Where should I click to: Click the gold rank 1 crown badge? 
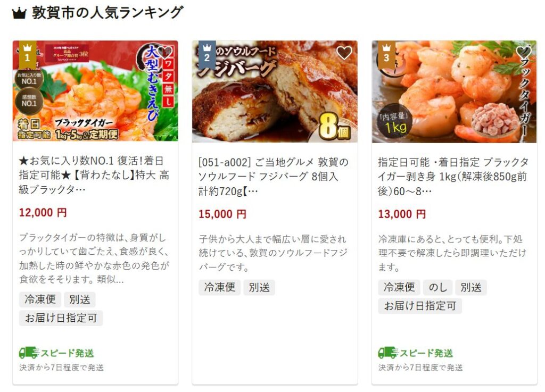[x=28, y=54]
